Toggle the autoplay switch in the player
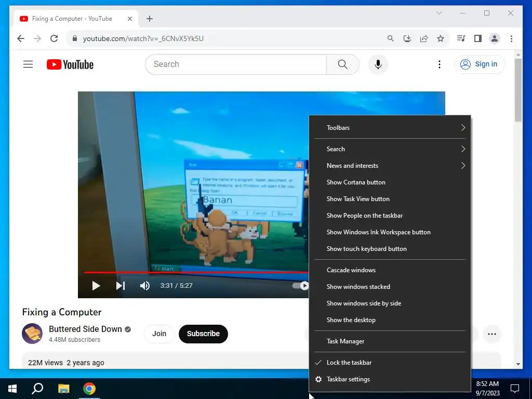This screenshot has height=399, width=532. [300, 286]
